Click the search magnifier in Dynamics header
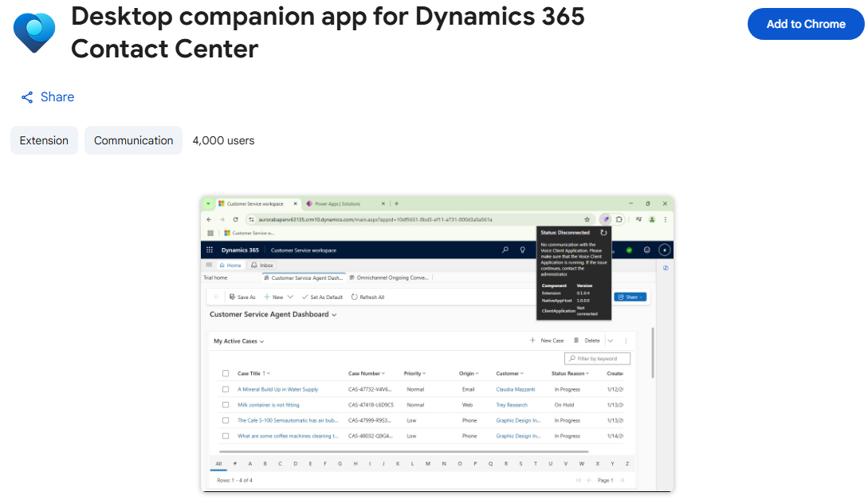 pos(505,250)
